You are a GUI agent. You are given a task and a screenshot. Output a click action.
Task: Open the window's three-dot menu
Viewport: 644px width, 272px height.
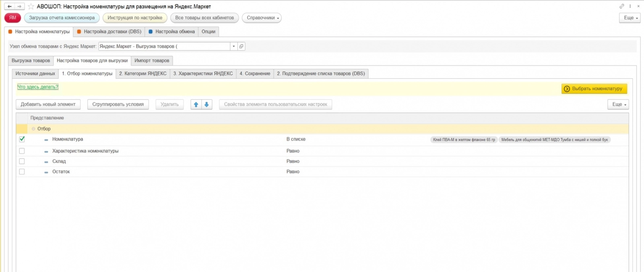coord(630,6)
